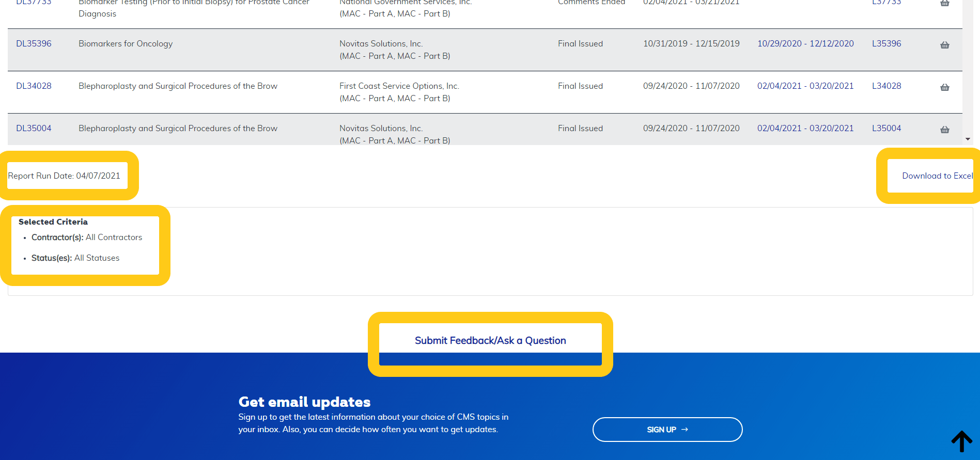Open Submit Feedback/Ask a Question
This screenshot has height=460, width=980.
490,341
